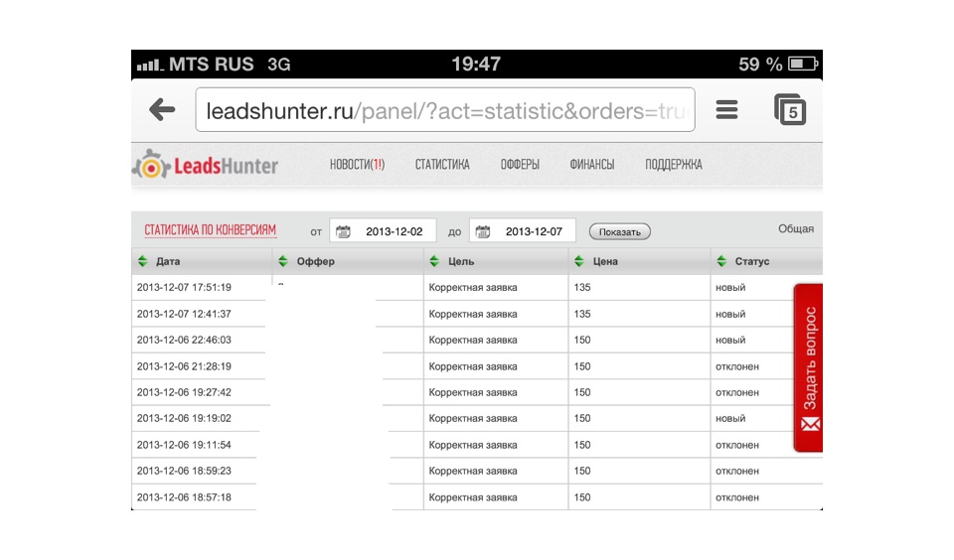954x560 pixels.
Task: Open the browser hamburger menu
Action: (726, 110)
